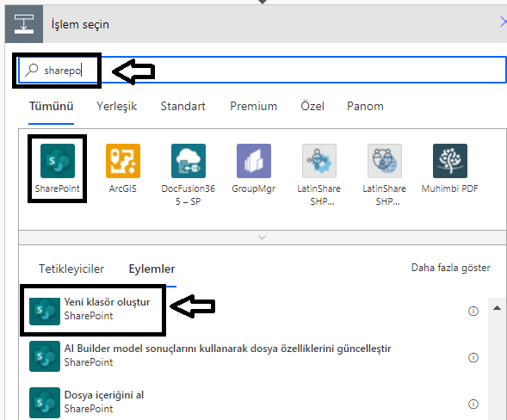
Task: Select the Özel tab
Action: tap(312, 106)
